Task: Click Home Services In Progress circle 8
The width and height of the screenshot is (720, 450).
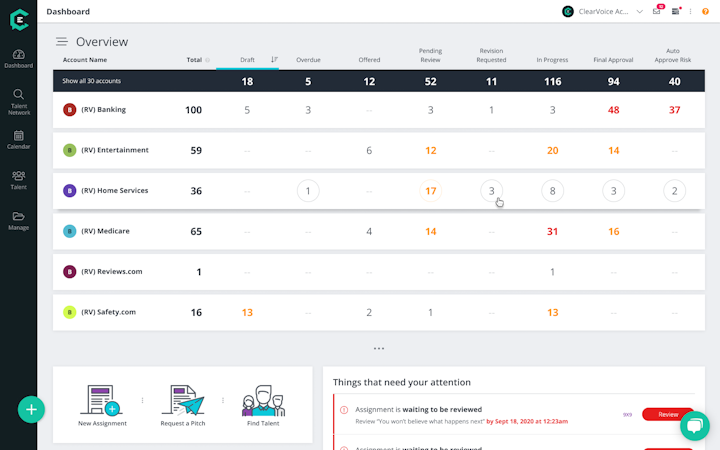Action: coord(552,191)
